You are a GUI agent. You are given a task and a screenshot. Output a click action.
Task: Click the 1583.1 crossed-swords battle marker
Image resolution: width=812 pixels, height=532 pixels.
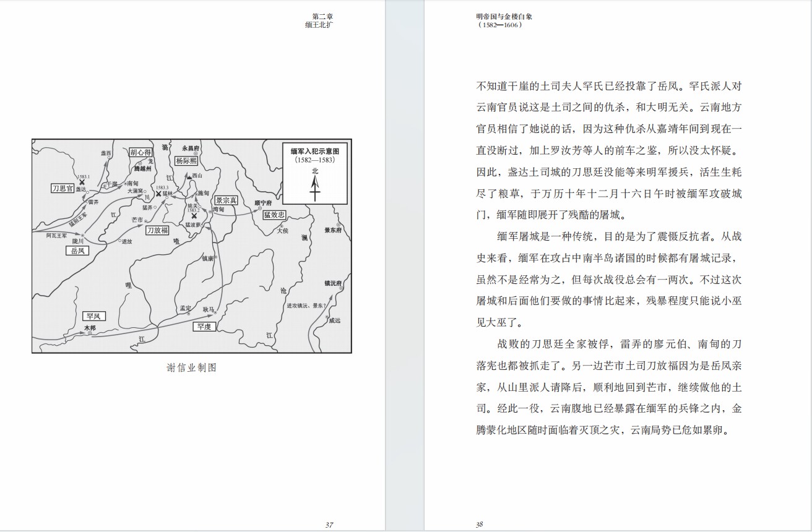82,182
